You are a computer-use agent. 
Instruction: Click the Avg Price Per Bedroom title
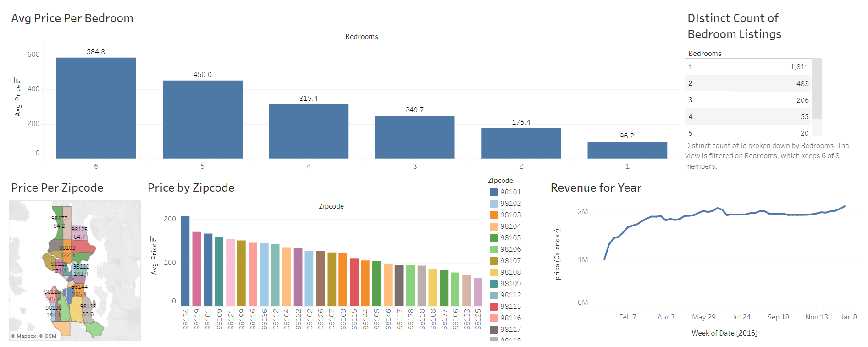(72, 18)
